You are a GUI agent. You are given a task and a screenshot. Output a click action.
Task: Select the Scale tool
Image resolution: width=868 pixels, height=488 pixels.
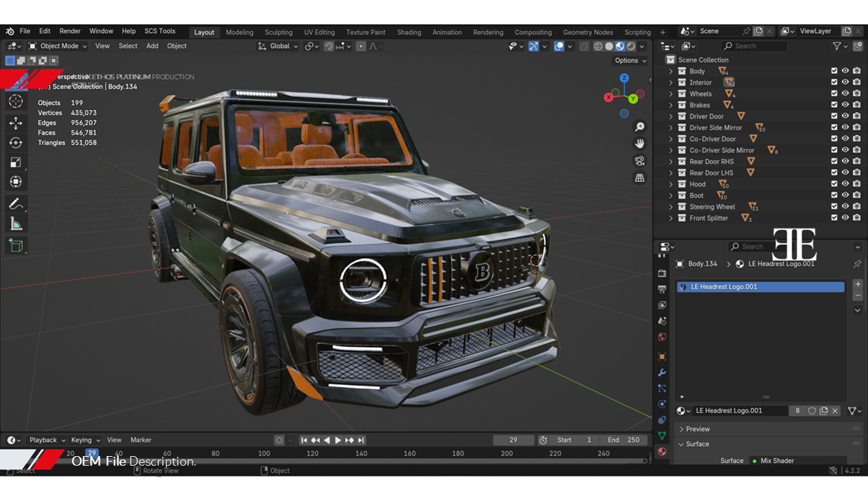click(x=16, y=162)
